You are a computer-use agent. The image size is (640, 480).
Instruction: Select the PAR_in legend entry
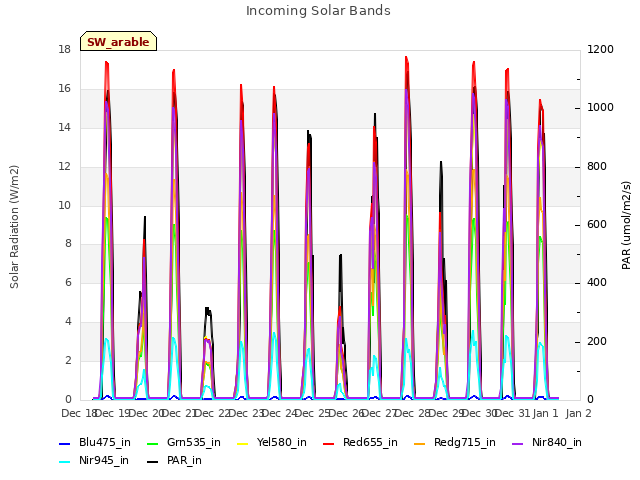pyautogui.click(x=174, y=460)
